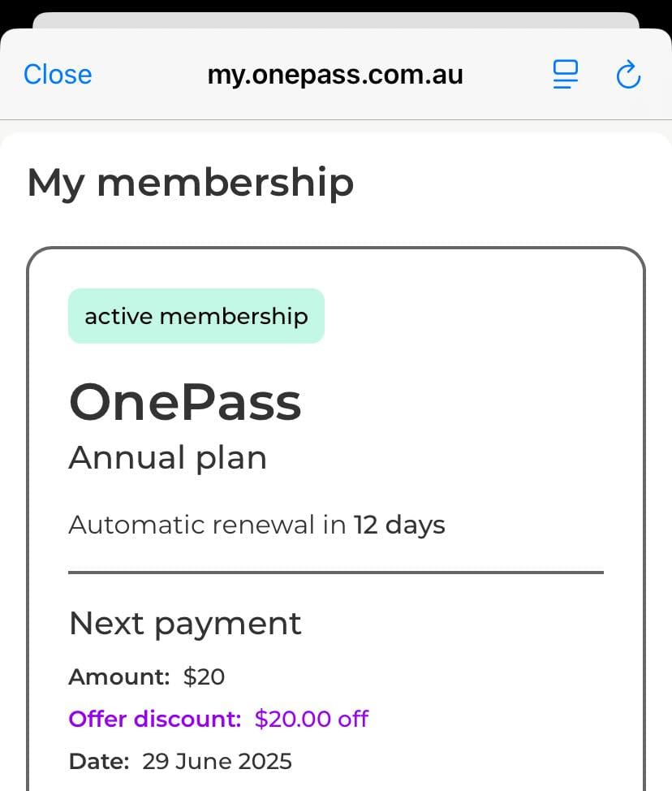The image size is (672, 791).
Task: Tap the membership card border area
Action: click(x=336, y=520)
